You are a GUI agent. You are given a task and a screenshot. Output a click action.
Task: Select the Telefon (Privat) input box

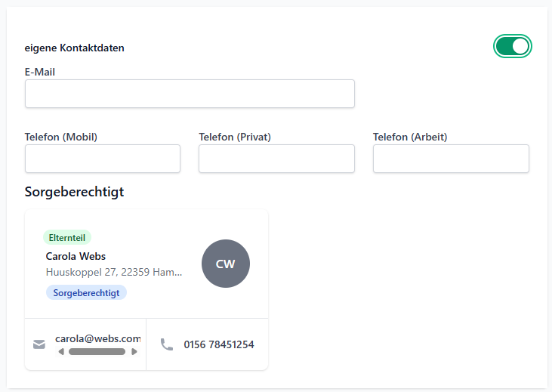(276, 159)
